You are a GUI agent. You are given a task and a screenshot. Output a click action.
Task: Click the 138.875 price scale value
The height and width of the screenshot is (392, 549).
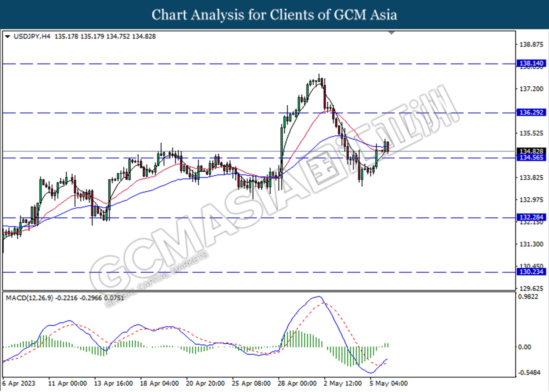click(x=531, y=44)
